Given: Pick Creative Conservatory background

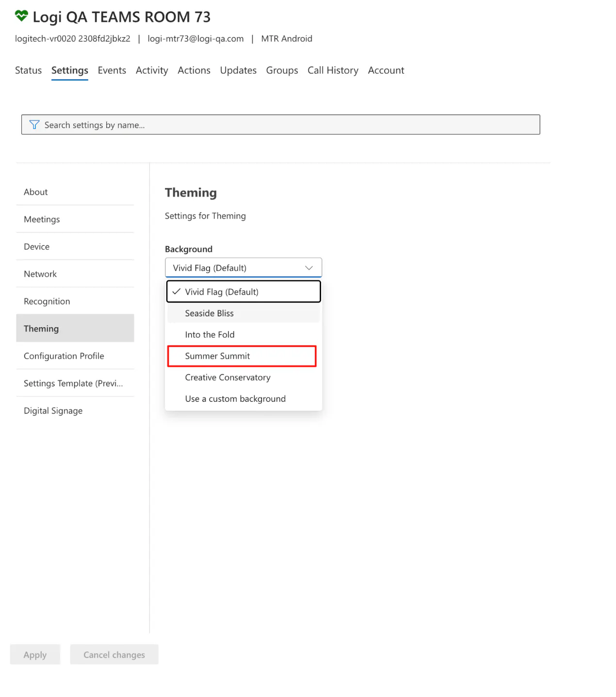Looking at the screenshot, I should (243, 377).
